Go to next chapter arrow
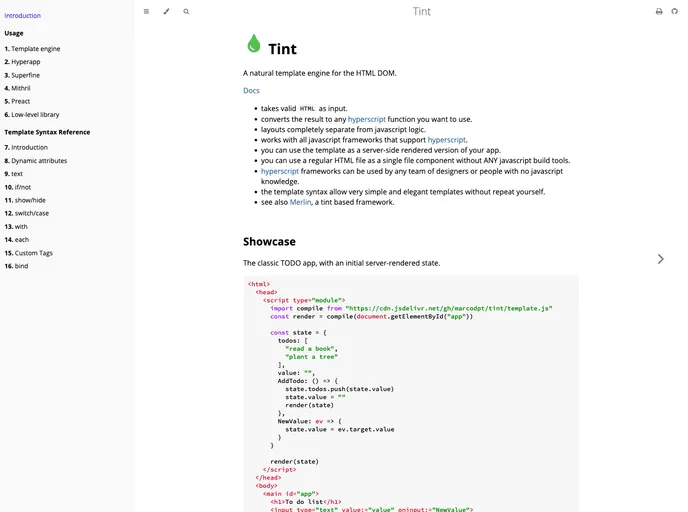 tap(660, 259)
